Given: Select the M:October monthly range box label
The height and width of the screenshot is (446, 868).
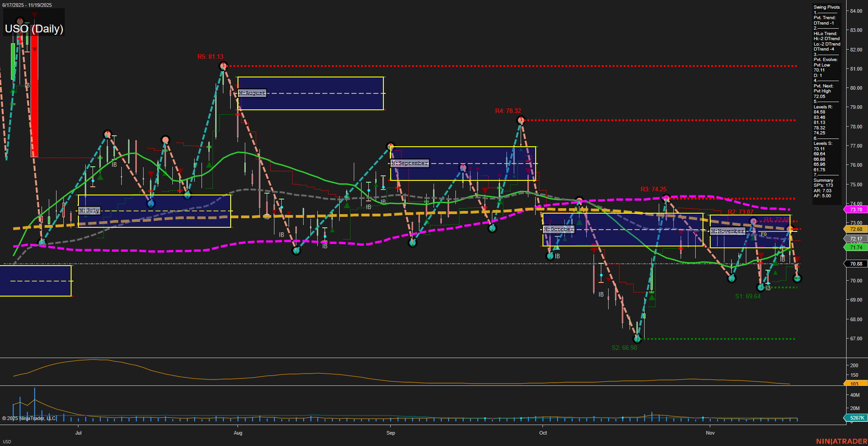Looking at the screenshot, I should (x=558, y=229).
